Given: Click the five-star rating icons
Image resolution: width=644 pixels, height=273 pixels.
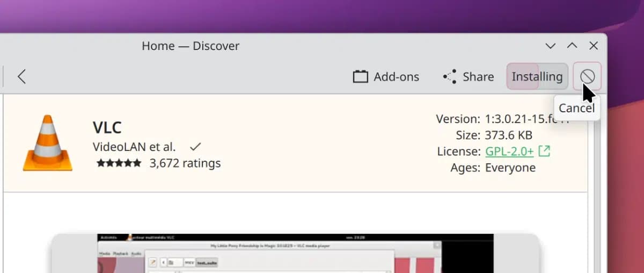Looking at the screenshot, I should [119, 163].
